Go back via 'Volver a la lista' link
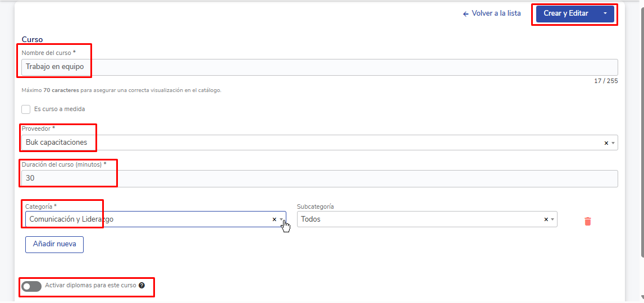This screenshot has width=644, height=303. click(x=492, y=13)
